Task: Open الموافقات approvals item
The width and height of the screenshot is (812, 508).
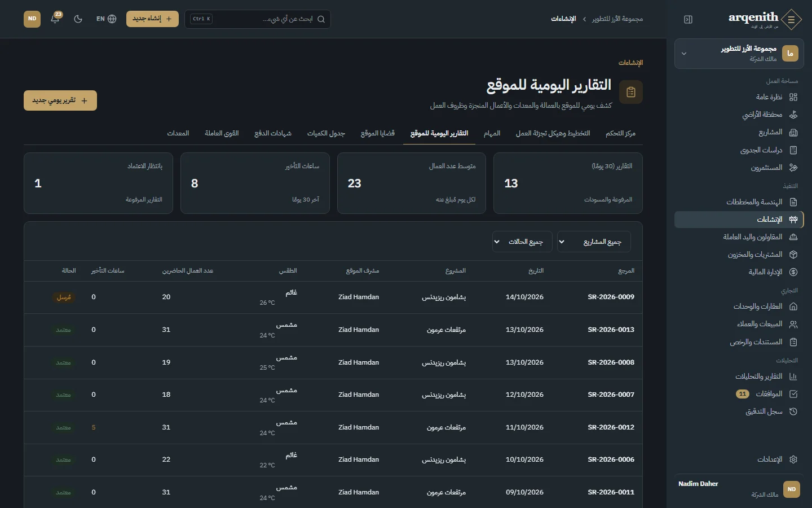Action: click(739, 394)
